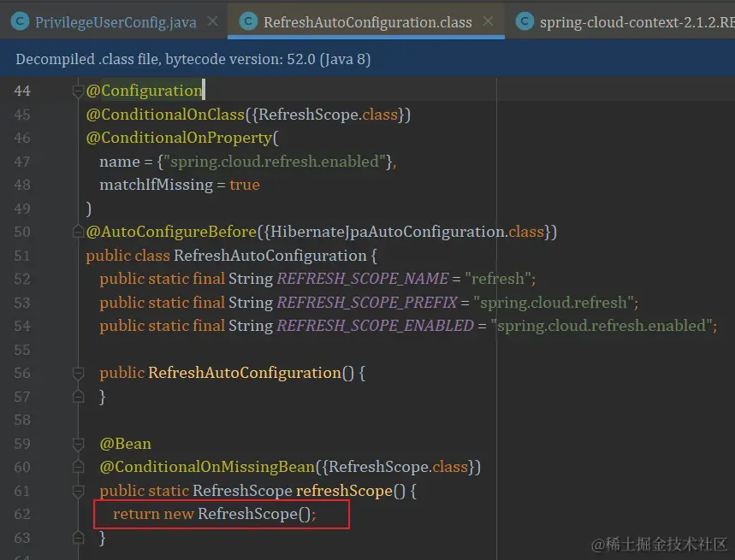Click the class icon on the PrivilegeUserConfig.java tab
This screenshot has width=735, height=560.
click(20, 21)
